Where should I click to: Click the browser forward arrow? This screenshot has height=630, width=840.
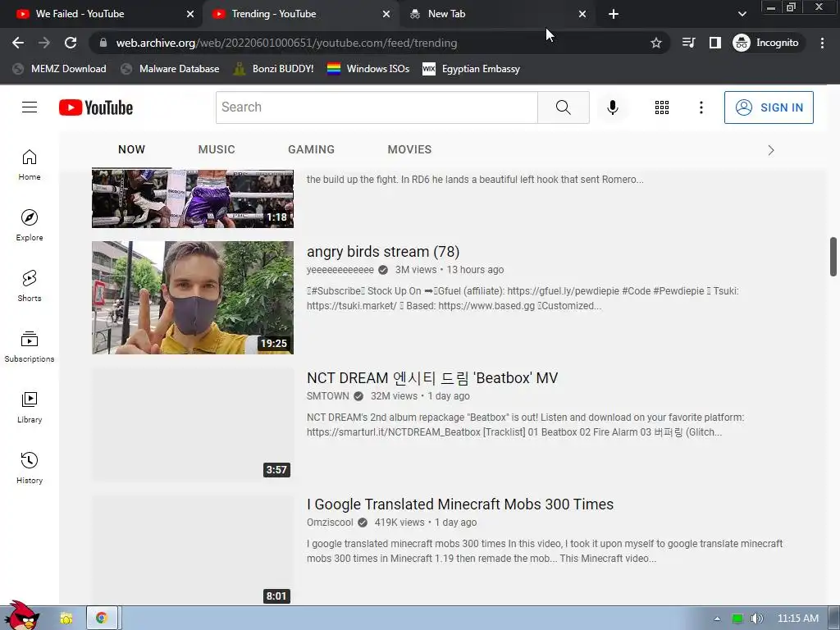click(x=44, y=43)
